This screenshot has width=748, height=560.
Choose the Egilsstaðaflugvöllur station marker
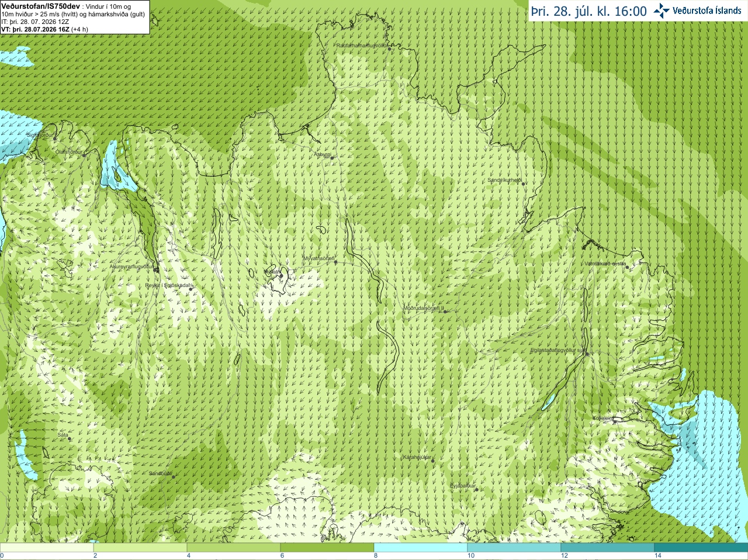[587, 354]
